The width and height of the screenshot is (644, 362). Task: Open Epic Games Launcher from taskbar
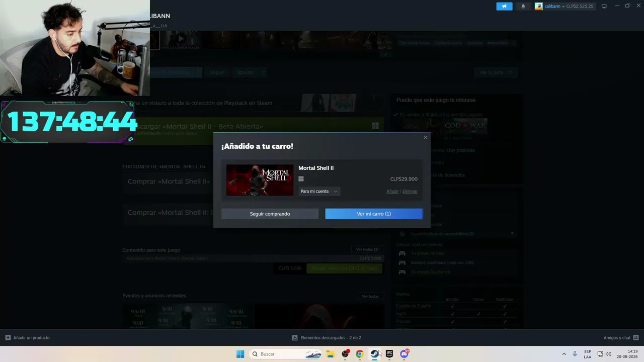point(389,354)
